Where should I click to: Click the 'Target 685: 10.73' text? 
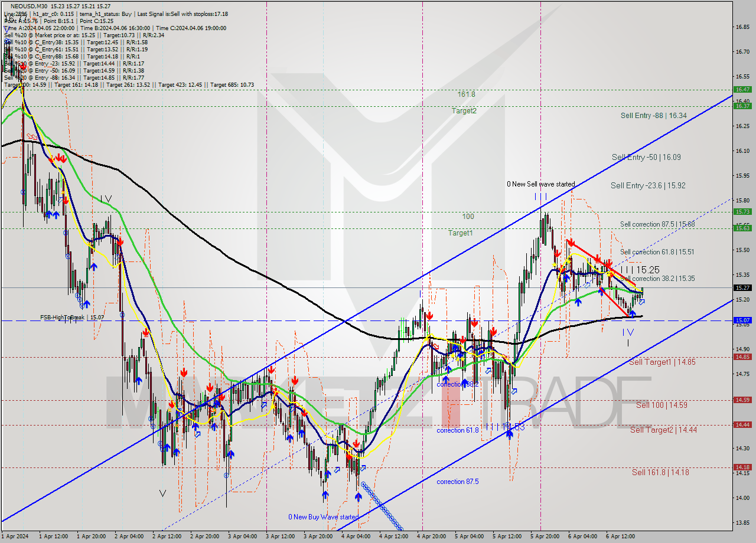(x=232, y=85)
